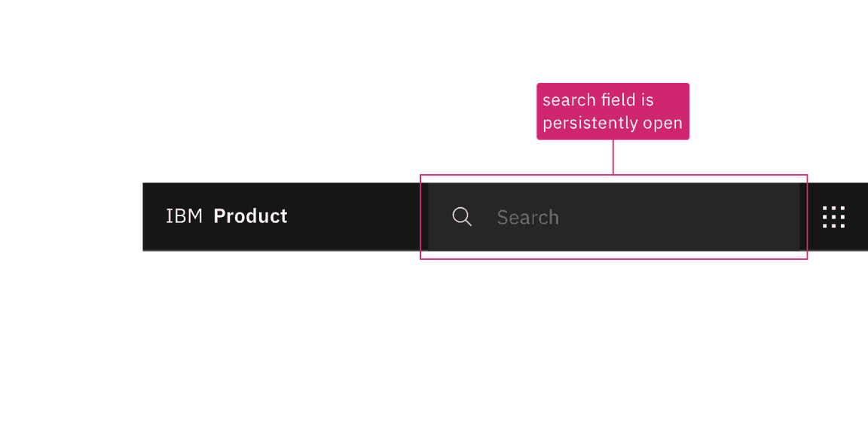Click the switcher dots icon on the far right
This screenshot has height=434, width=868.
point(833,216)
